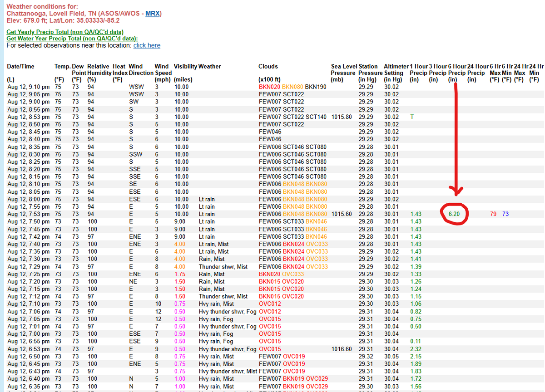Select the 'FEW007 SCT022 SCT140' cloud entry
Viewport: 545px width, 392px height.
click(292, 117)
